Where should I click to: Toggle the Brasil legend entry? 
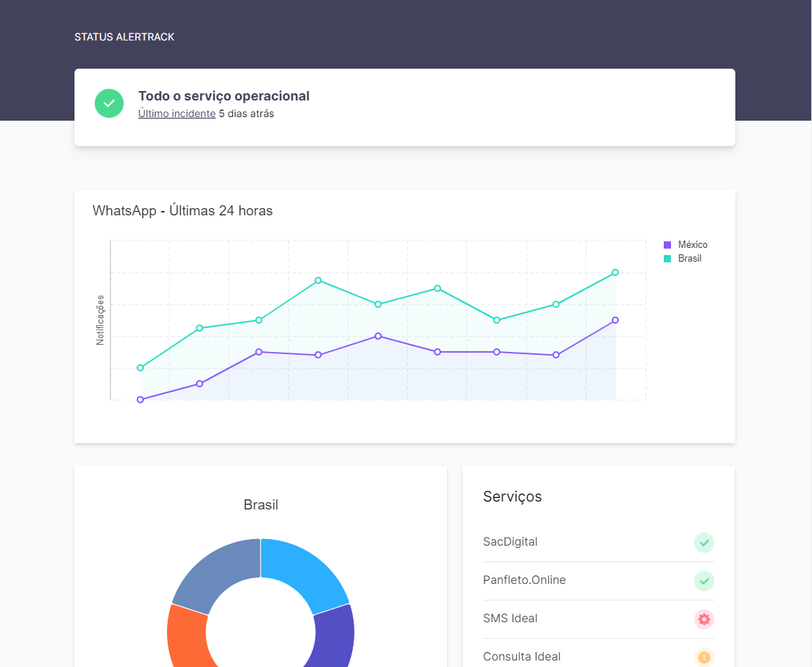point(683,258)
